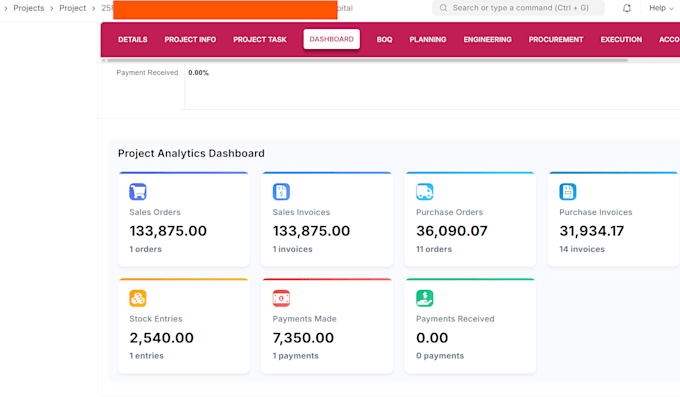Click Stock Entries value 2,540.00
Screen dimensions: 680x397
[x=161, y=338]
